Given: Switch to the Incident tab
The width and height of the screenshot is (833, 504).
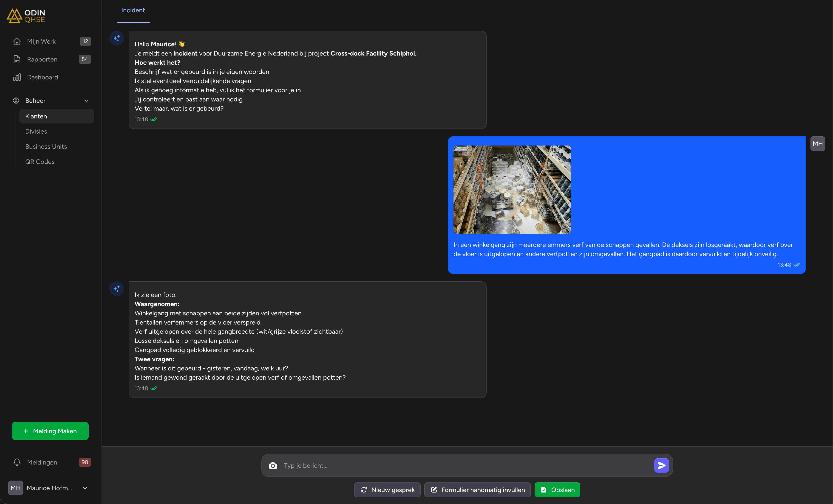Looking at the screenshot, I should click(x=133, y=10).
